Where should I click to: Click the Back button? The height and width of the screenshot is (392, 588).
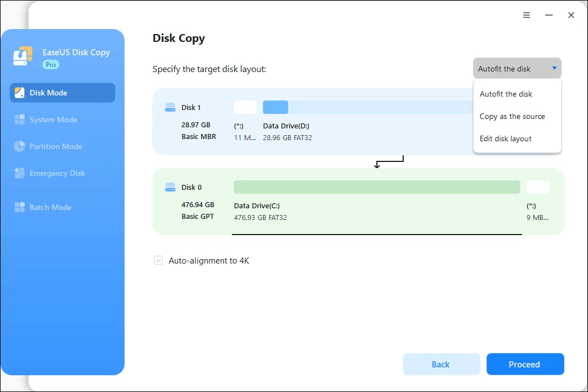pyautogui.click(x=441, y=364)
